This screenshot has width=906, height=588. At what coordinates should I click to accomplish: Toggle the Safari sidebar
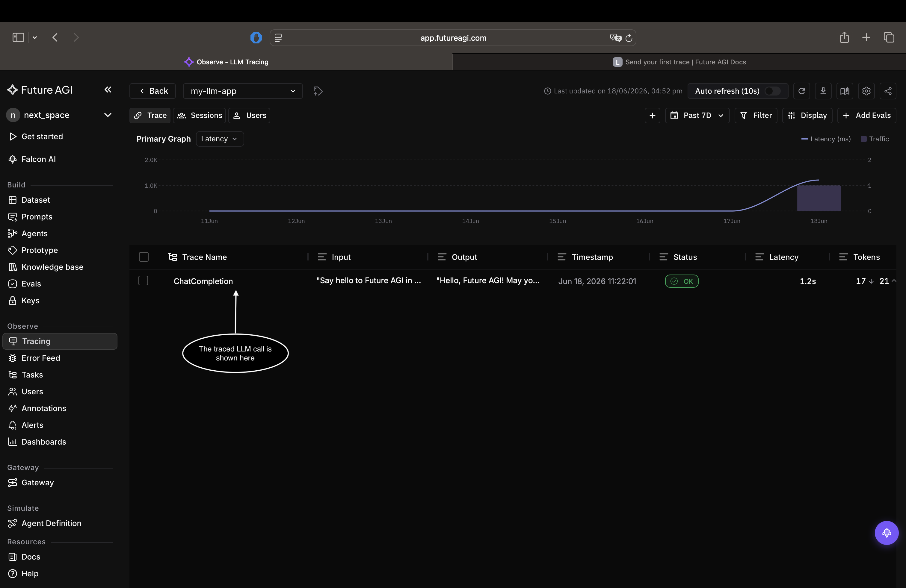pyautogui.click(x=18, y=37)
